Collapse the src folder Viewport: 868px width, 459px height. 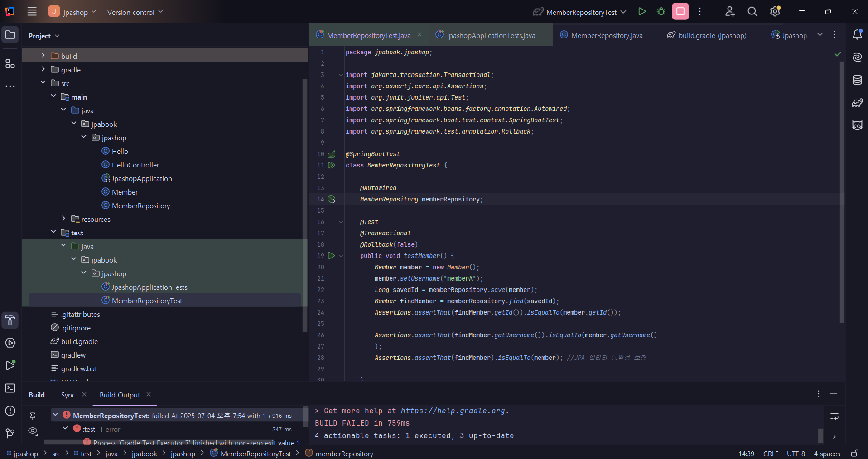43,82
